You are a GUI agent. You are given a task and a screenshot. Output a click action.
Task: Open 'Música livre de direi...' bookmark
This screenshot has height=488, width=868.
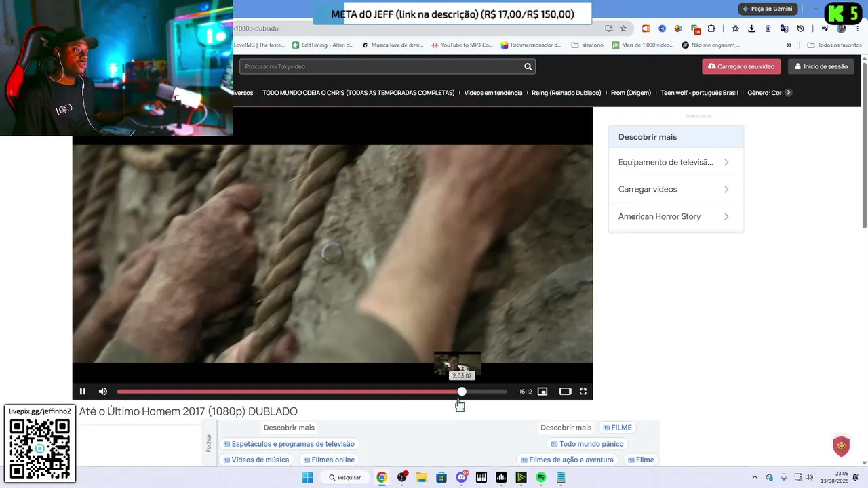[x=393, y=45]
